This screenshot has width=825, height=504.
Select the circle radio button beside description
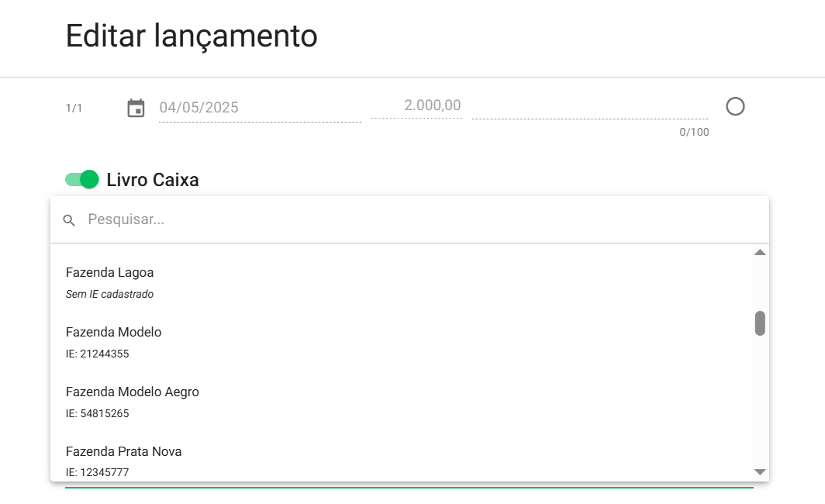[735, 106]
